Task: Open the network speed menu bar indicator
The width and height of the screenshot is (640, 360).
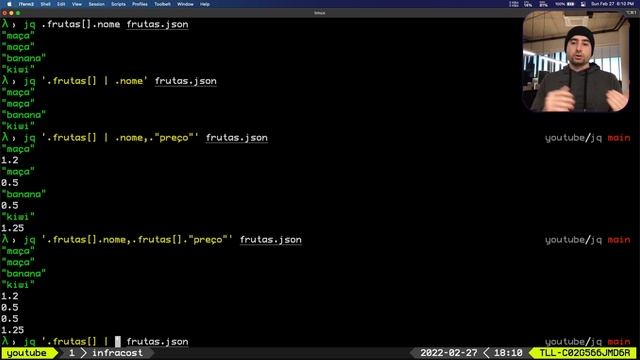Action: click(x=514, y=4)
